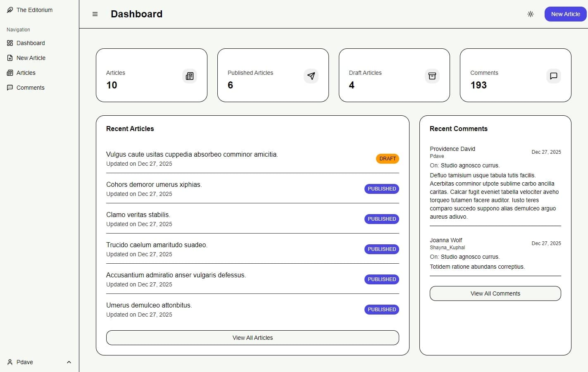Click the archive icon on Draft Articles card
Screen dimensions: 588x372
(x=432, y=76)
